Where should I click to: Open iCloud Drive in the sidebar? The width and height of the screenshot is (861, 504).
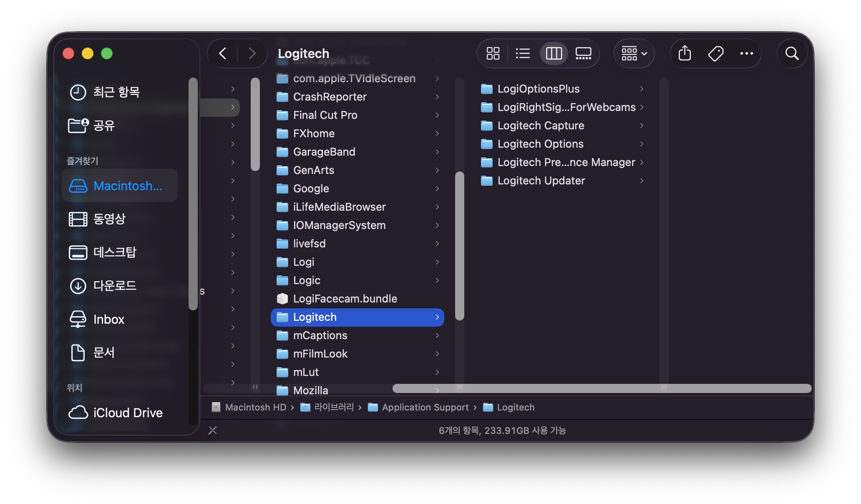[x=127, y=413]
